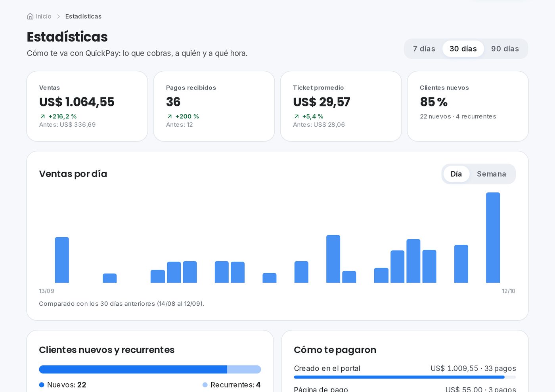Click the green trend arrow beside +216,2 %

[42, 116]
